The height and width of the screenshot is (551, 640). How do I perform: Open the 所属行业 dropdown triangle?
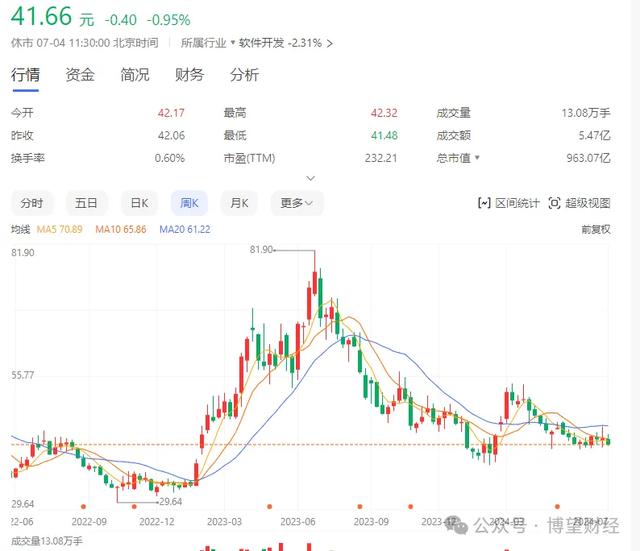point(233,42)
